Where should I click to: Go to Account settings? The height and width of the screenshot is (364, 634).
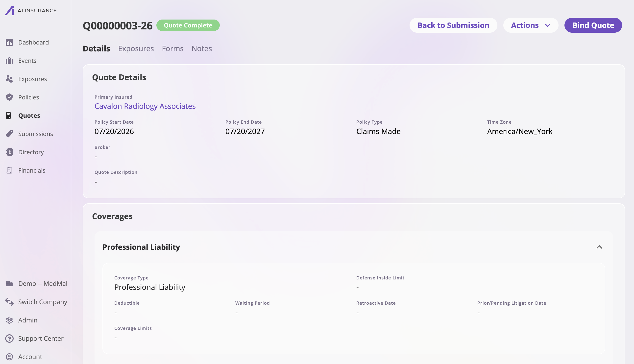[x=30, y=357]
